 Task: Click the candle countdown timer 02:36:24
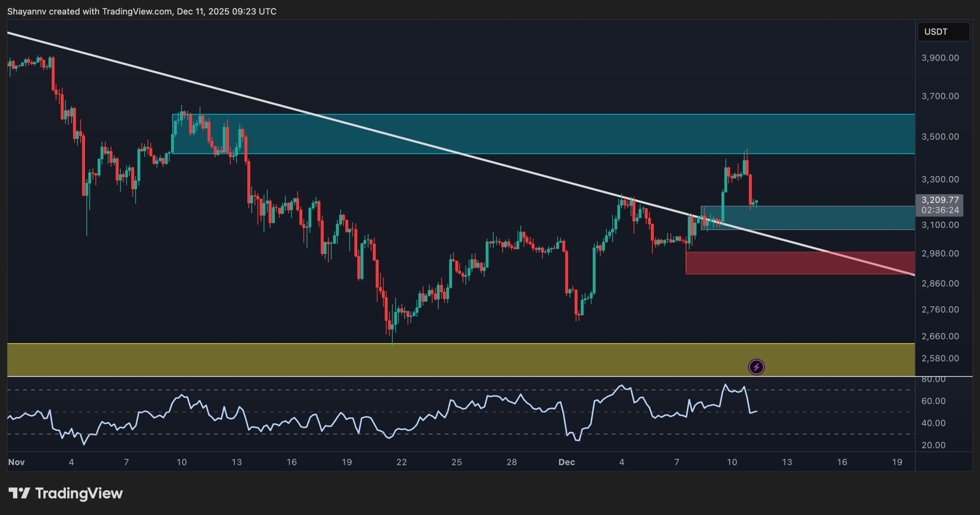point(940,210)
